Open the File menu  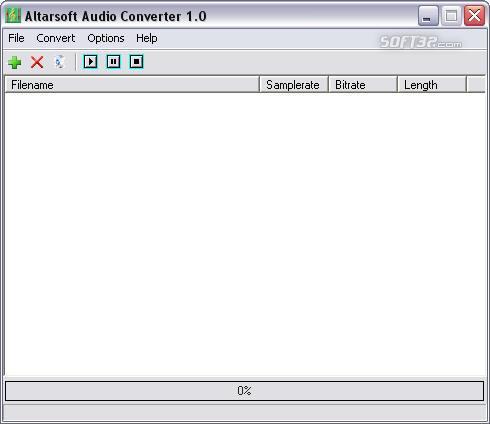pos(16,38)
